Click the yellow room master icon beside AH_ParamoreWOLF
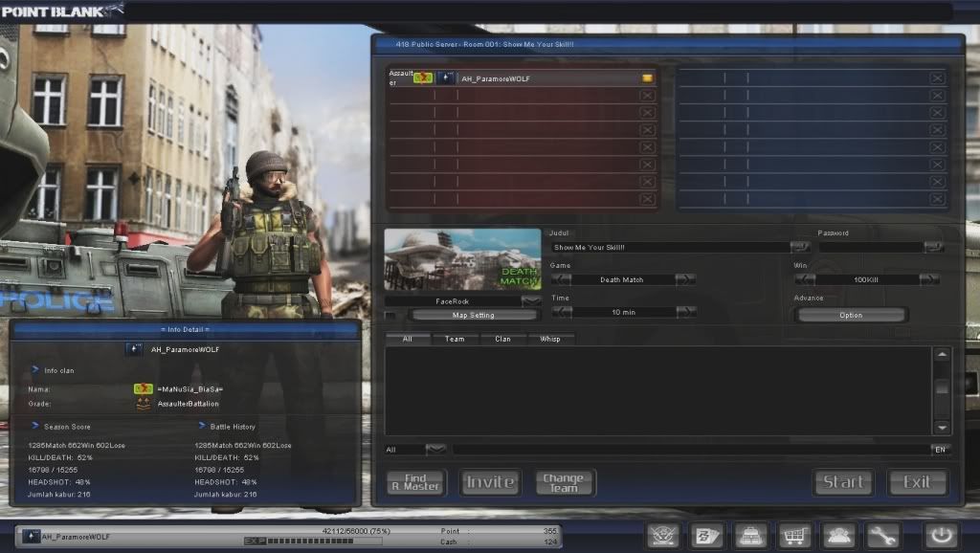980x553 pixels. click(647, 78)
